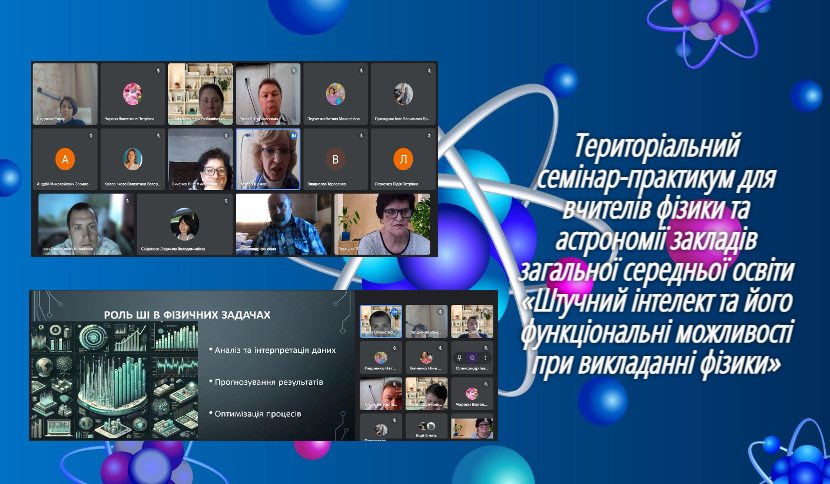830x484 pixels.
Task: Click bullet "Аналіз та інтерпретація даних"
Action: [x=273, y=350]
